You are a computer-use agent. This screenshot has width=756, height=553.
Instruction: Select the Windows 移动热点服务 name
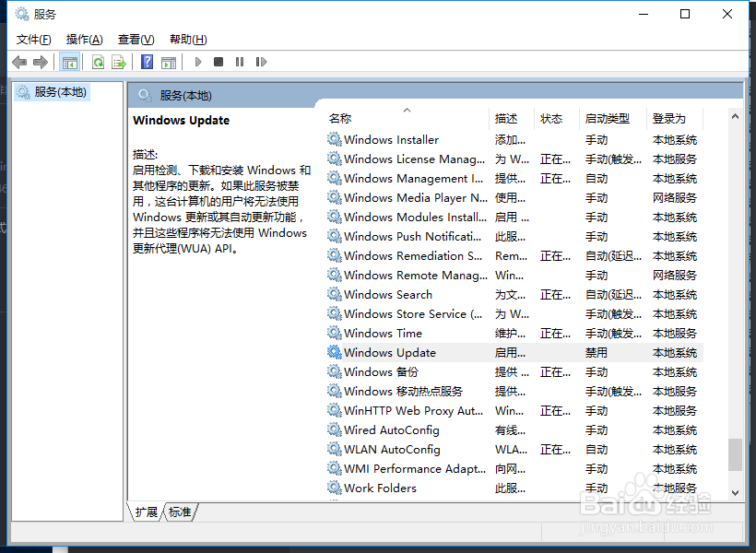point(403,391)
